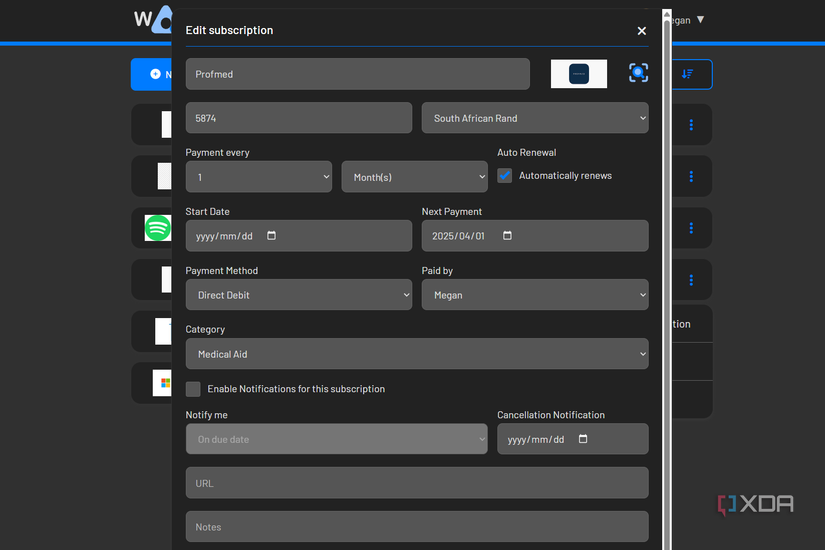825x550 pixels.
Task: Click the Profmed subscription logo thumbnail
Action: click(579, 74)
